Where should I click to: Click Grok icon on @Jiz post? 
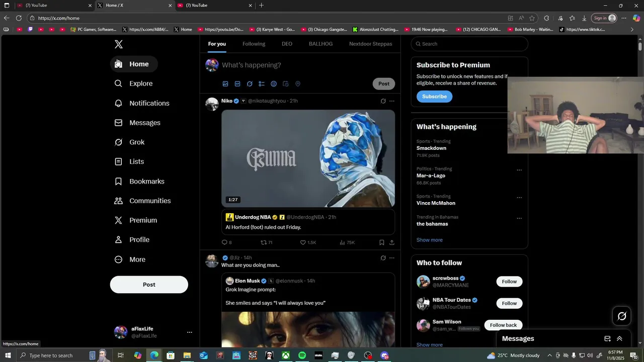pyautogui.click(x=383, y=258)
